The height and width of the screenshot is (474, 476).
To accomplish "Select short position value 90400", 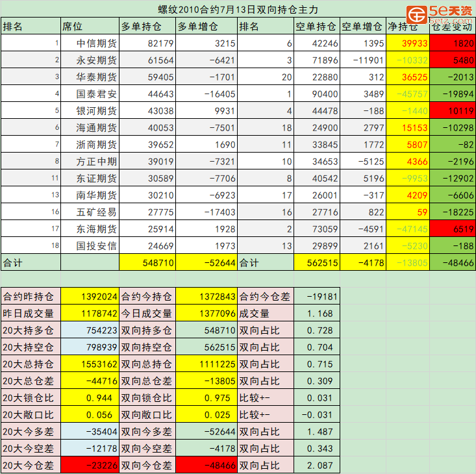I will [317, 94].
